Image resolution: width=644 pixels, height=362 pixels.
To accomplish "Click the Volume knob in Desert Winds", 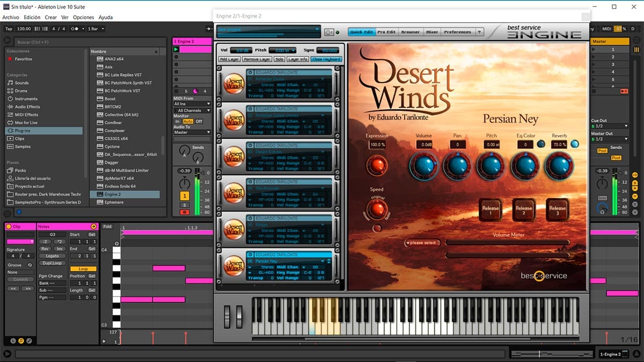I will click(x=423, y=165).
